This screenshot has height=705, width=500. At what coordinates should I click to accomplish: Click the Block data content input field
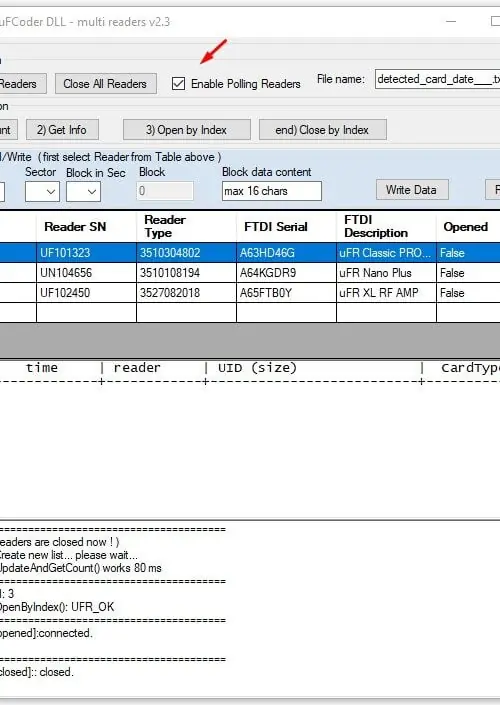tap(272, 191)
